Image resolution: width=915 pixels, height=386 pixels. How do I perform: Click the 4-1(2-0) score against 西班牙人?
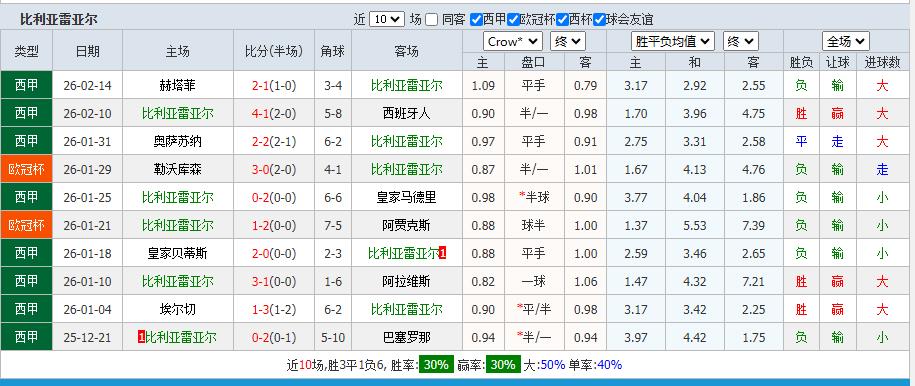(274, 113)
